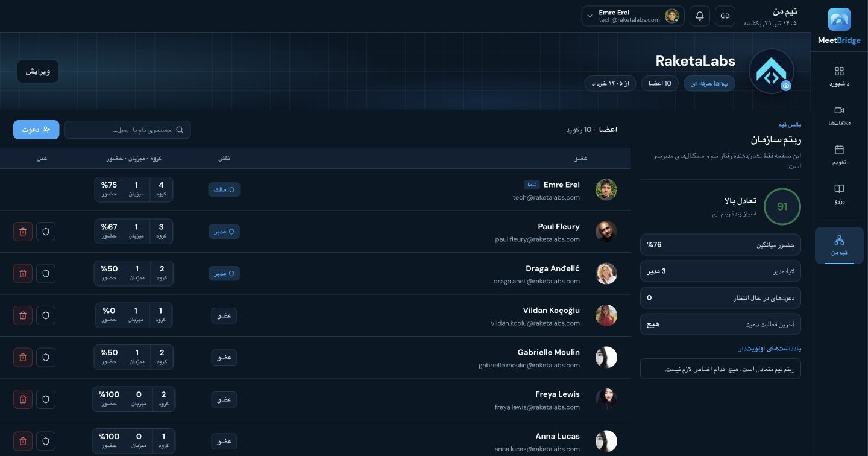Select the تیم من sidebar item
Screen dimensions: 868x456
pyautogui.click(x=839, y=245)
